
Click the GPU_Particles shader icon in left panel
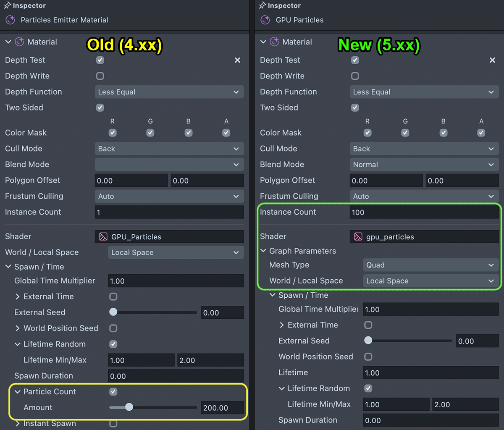(103, 237)
